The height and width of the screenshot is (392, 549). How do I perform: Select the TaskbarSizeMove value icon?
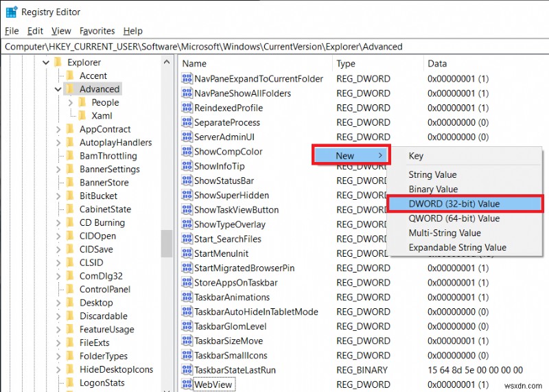point(187,341)
